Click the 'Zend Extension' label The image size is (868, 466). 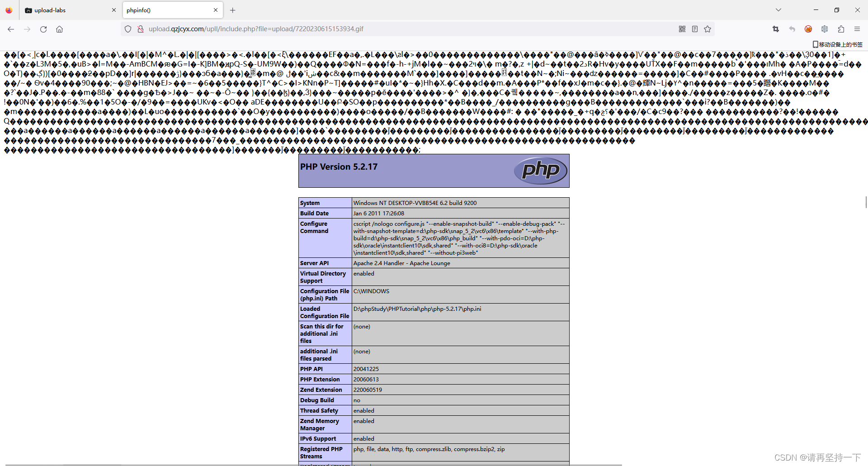[x=321, y=390]
